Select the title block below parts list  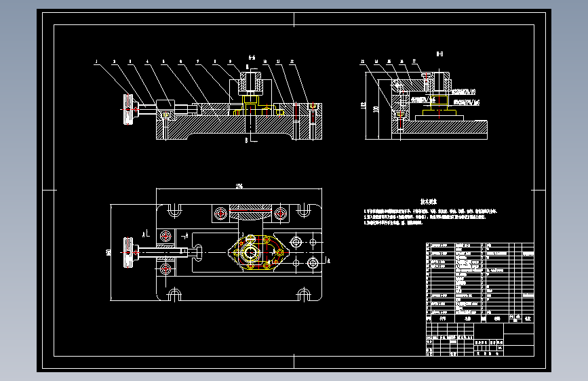point(480,340)
